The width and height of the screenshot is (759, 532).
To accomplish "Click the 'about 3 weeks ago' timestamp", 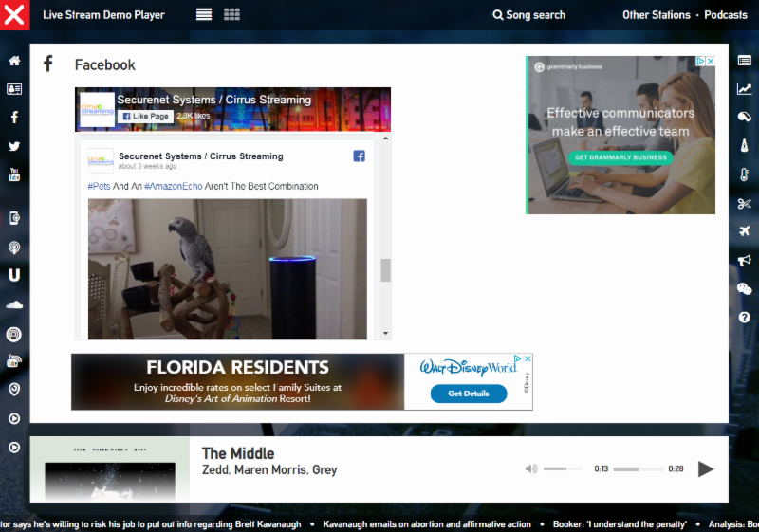I will 148,166.
